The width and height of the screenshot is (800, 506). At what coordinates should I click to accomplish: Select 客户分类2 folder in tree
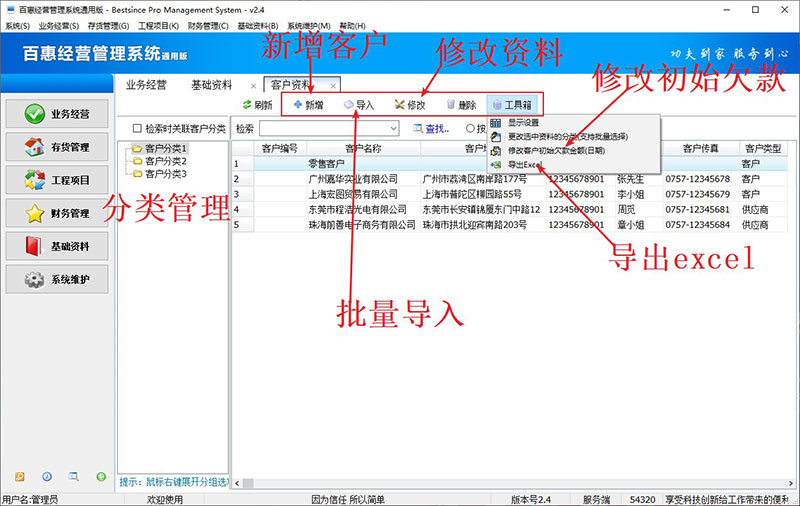[166, 161]
